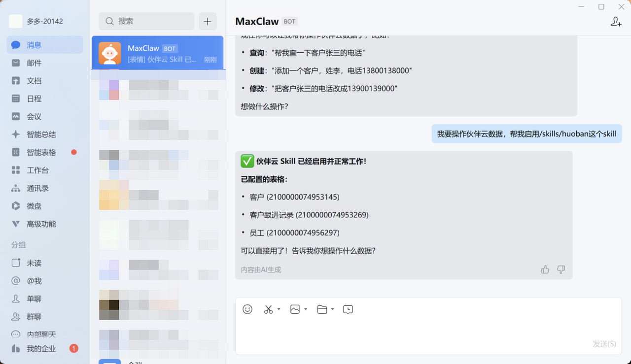This screenshot has width=631, height=364.
Task: Click the 文档 document icon
Action: pyautogui.click(x=16, y=81)
